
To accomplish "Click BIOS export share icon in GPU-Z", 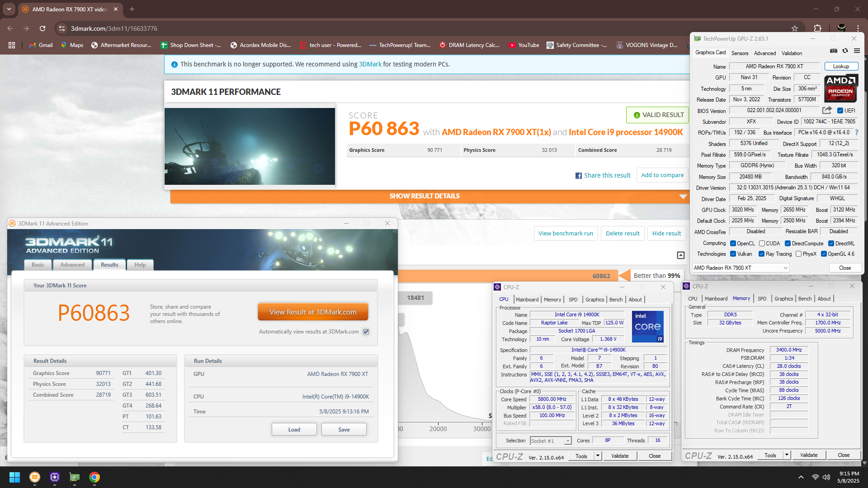I will (x=827, y=110).
